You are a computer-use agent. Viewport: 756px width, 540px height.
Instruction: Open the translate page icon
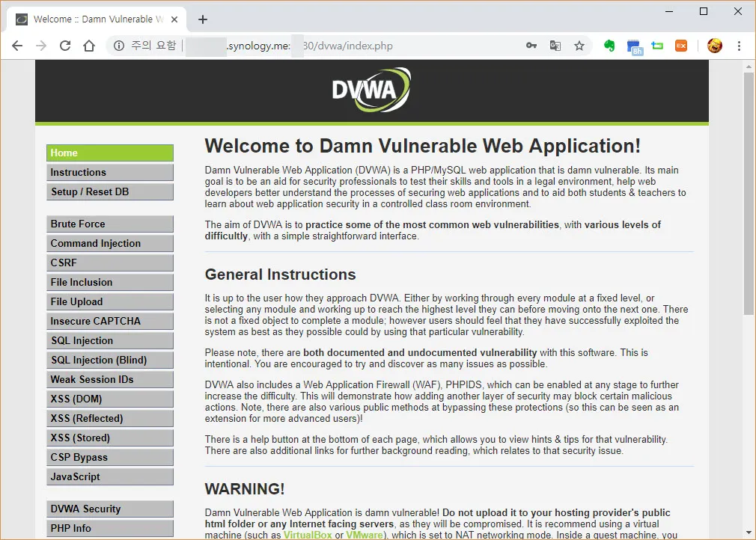[x=555, y=46]
